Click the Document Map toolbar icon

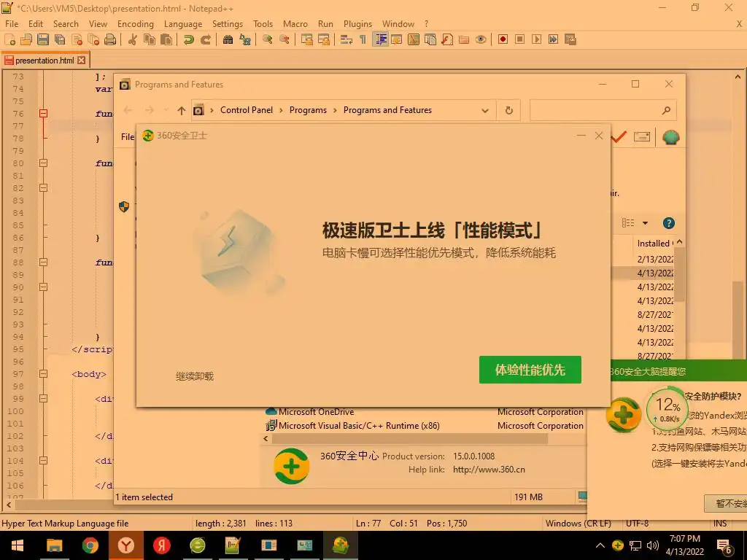coord(414,39)
